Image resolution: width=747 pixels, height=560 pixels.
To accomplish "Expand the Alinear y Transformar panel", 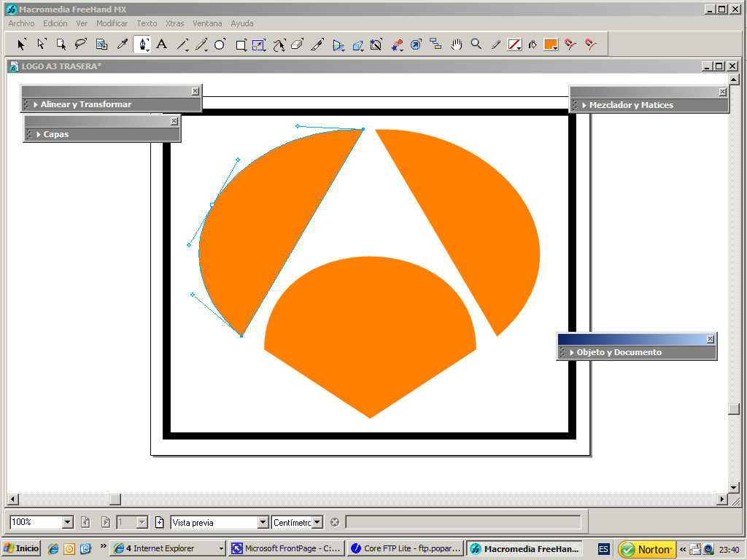I will coord(36,104).
